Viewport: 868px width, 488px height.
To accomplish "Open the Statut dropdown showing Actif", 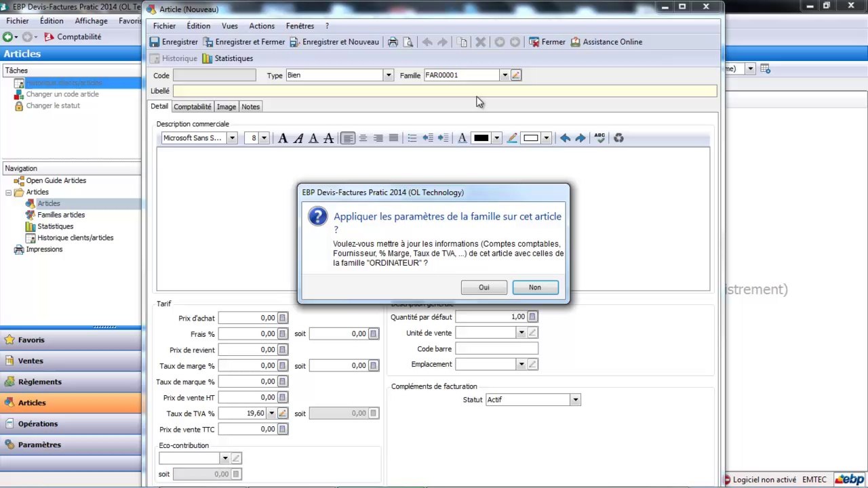I will 576,400.
